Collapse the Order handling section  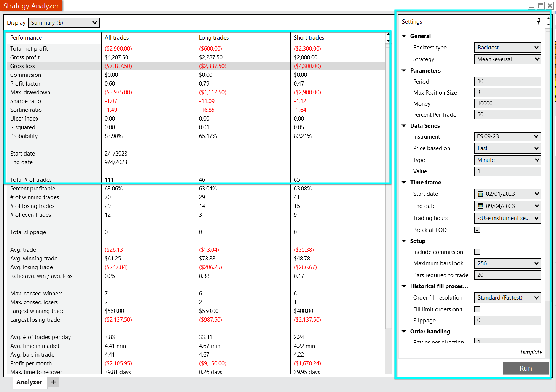(x=404, y=332)
